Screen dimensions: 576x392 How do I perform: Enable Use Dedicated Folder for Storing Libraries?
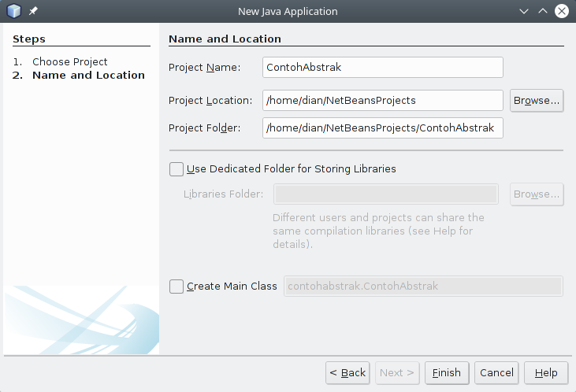(177, 169)
